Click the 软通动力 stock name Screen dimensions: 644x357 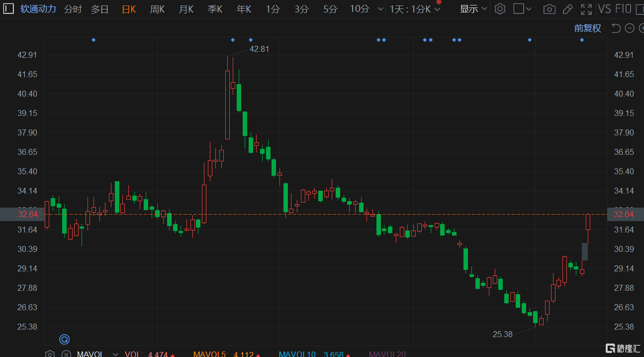coord(38,9)
